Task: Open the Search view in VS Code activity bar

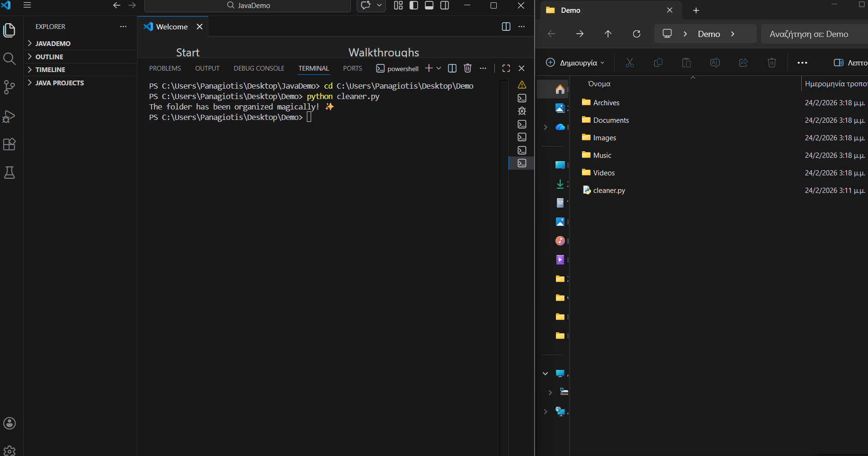Action: (x=9, y=59)
